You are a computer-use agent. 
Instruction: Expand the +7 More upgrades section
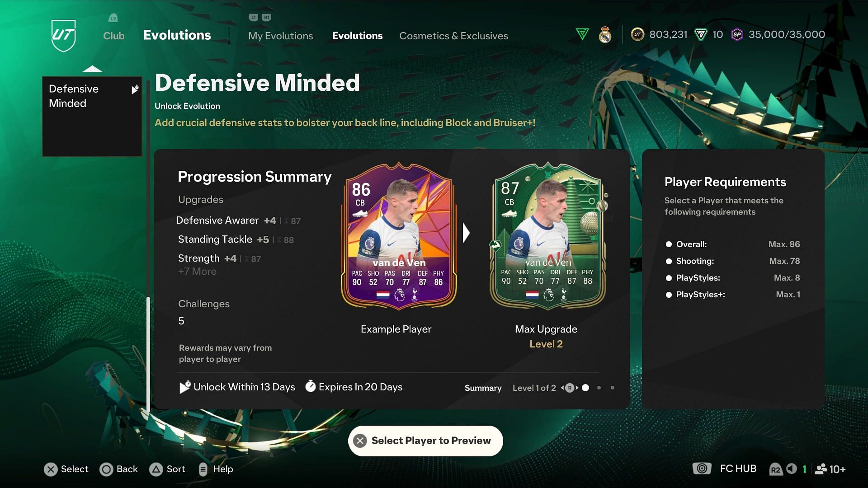[197, 271]
